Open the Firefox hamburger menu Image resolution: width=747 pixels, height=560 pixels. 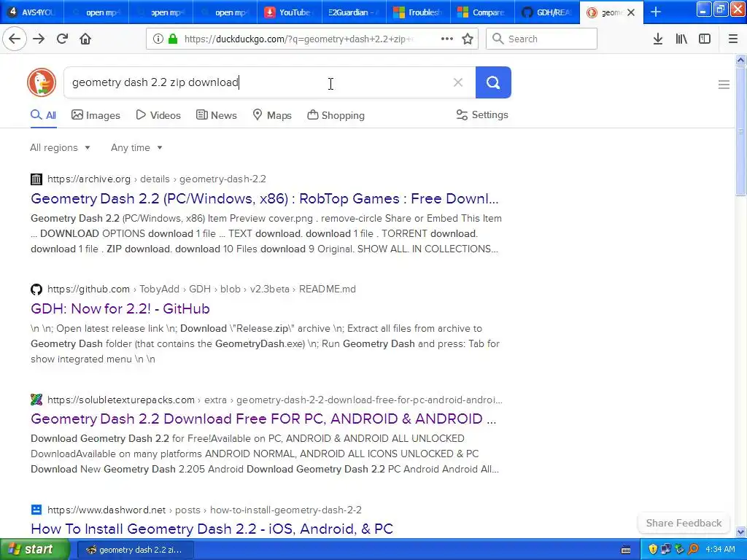click(x=732, y=39)
